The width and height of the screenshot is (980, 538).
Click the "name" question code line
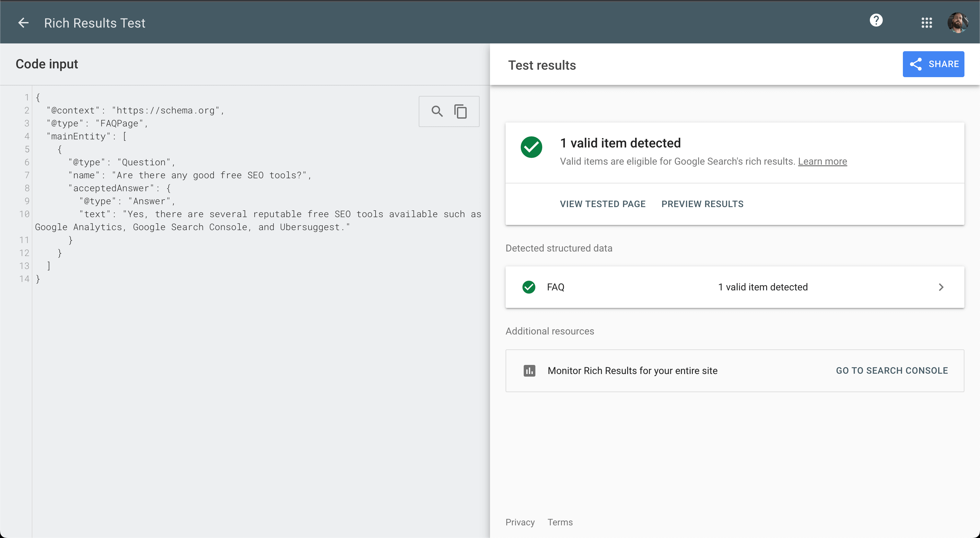(190, 175)
